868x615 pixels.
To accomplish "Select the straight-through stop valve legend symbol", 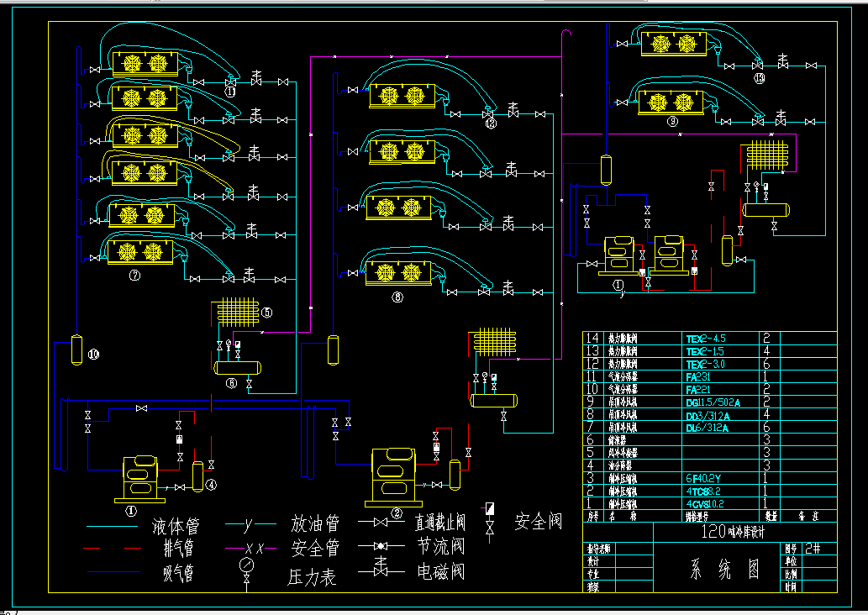I will tap(381, 522).
